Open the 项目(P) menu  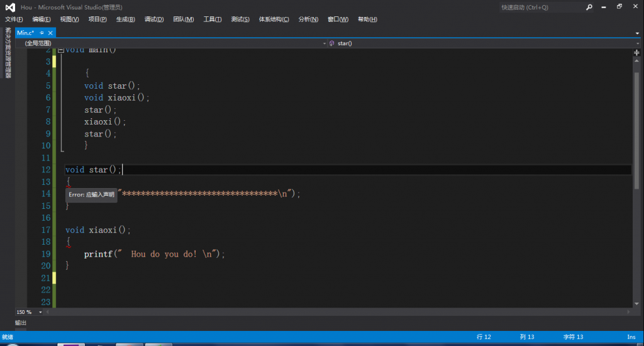[x=97, y=20]
